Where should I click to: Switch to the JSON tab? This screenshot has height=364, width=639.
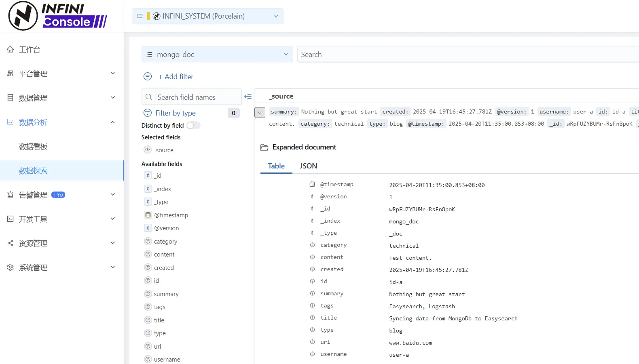point(308,166)
